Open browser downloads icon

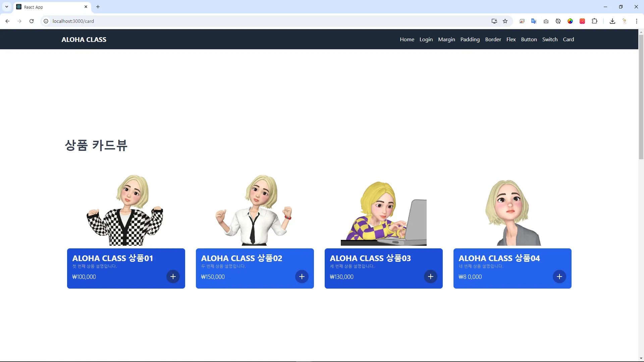tap(612, 21)
